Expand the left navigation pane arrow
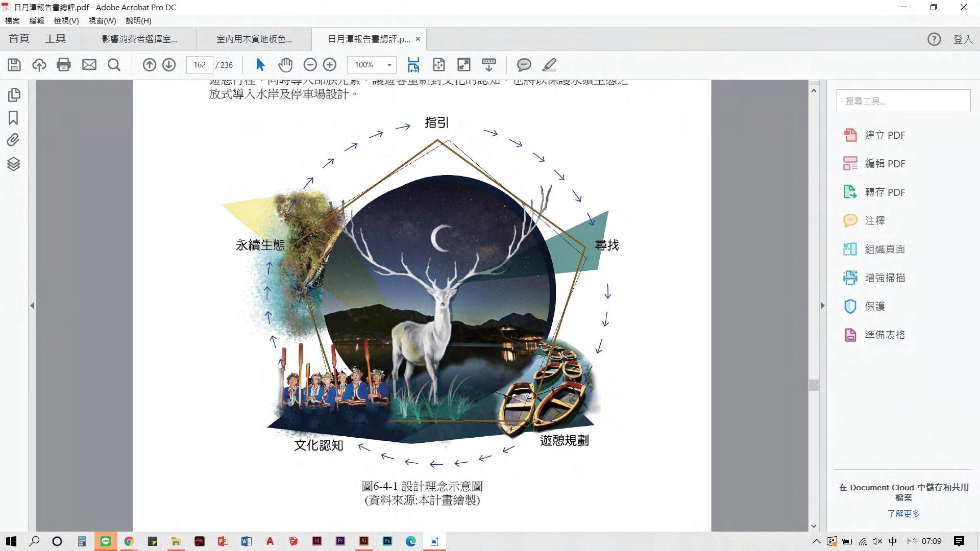Viewport: 980px width, 551px height. click(x=32, y=306)
